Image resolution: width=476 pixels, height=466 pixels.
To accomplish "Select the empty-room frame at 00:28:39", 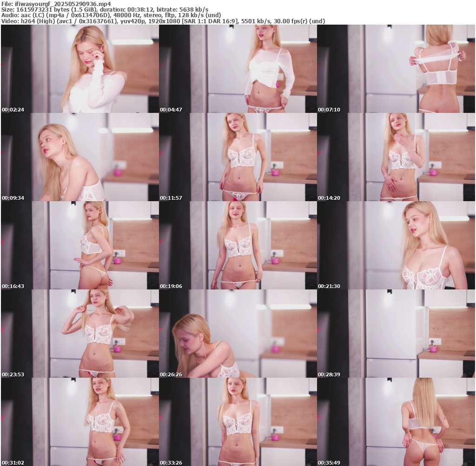I will pyautogui.click(x=396, y=334).
